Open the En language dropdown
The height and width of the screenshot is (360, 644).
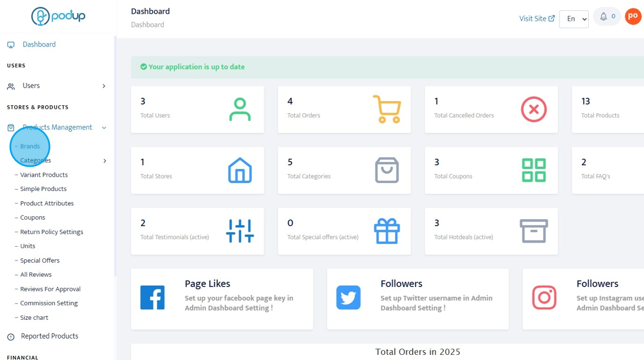click(574, 19)
